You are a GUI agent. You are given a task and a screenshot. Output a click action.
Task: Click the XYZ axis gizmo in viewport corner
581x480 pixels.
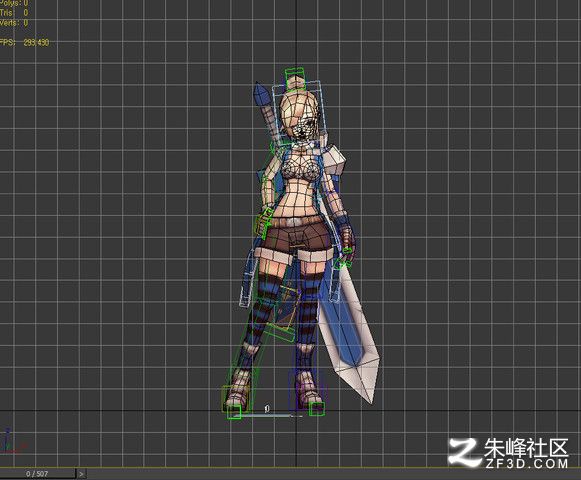coord(11,442)
